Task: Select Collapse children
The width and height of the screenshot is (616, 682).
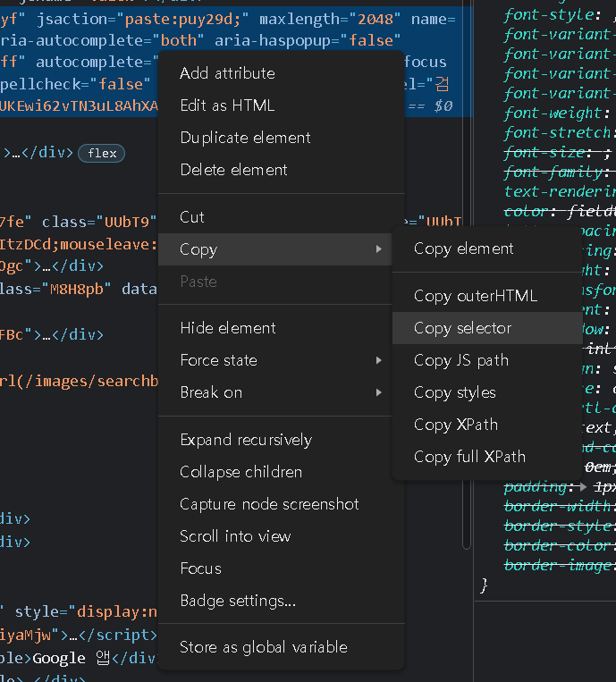Action: (x=281, y=472)
